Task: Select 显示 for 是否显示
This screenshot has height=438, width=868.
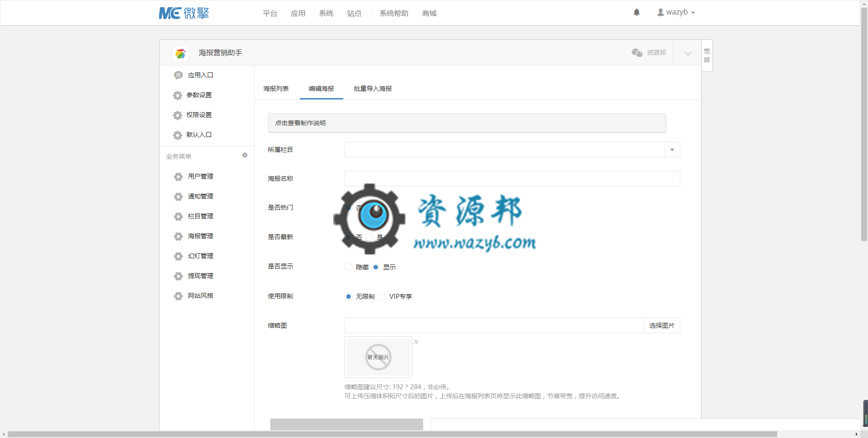Action: click(x=376, y=267)
